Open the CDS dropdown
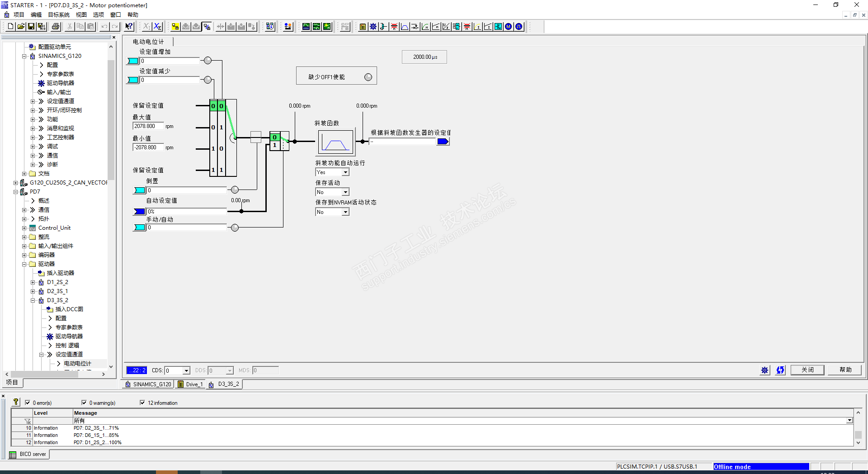Image resolution: width=868 pixels, height=474 pixels. [177, 370]
